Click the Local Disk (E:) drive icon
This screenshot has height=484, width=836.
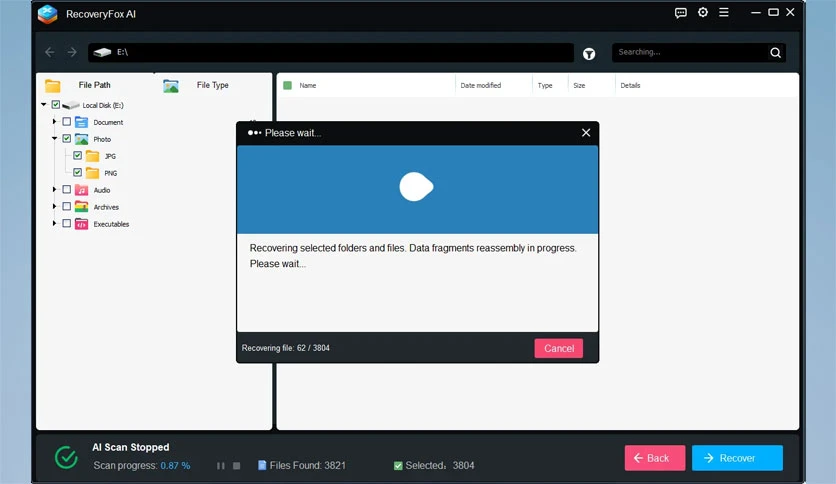click(71, 105)
